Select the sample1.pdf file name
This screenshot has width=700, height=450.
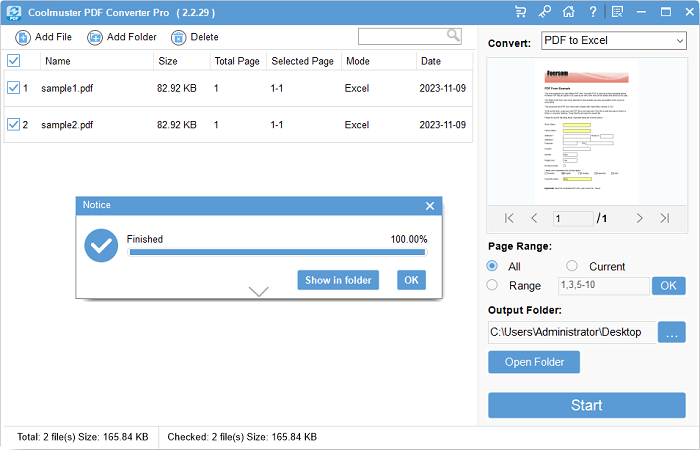67,88
